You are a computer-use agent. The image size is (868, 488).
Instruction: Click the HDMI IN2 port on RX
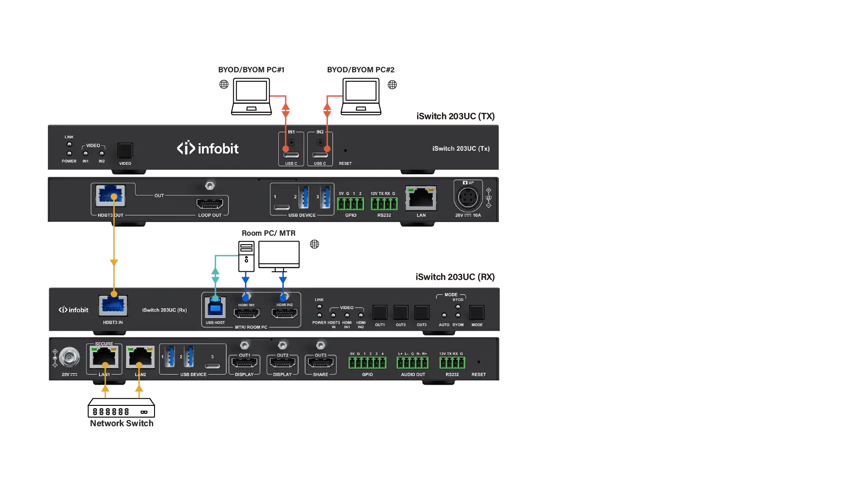[x=284, y=313]
